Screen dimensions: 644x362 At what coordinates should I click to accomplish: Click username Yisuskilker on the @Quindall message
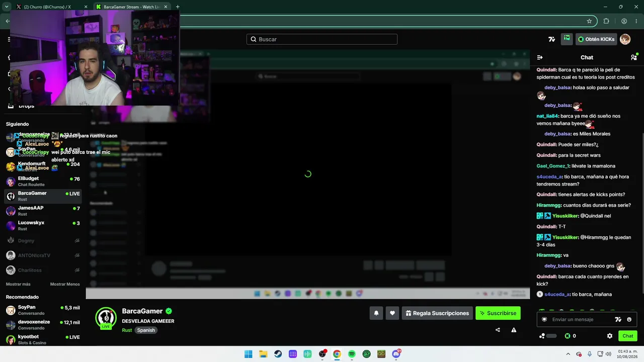point(565,216)
